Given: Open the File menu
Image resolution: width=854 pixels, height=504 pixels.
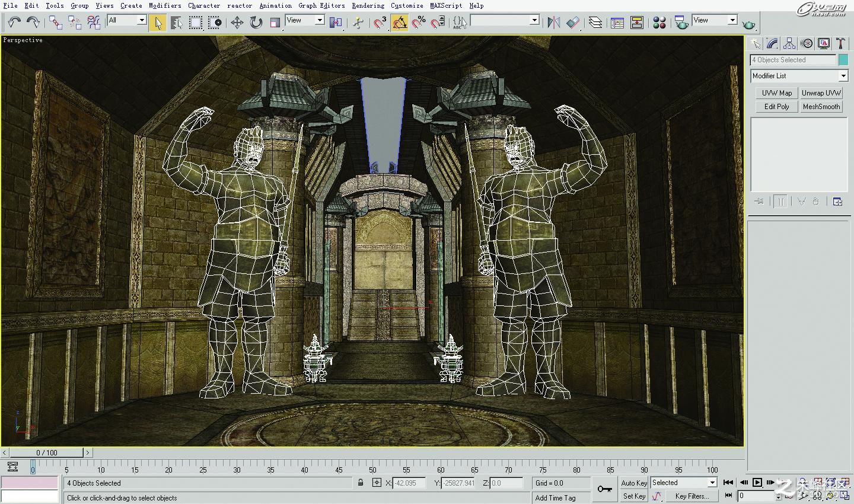Looking at the screenshot, I should 10,5.
